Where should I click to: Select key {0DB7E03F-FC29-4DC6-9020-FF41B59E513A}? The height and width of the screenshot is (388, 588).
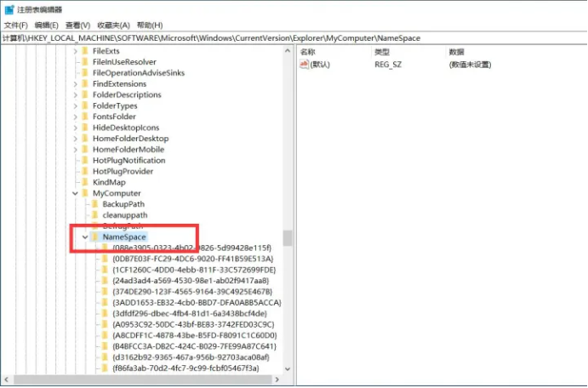193,259
